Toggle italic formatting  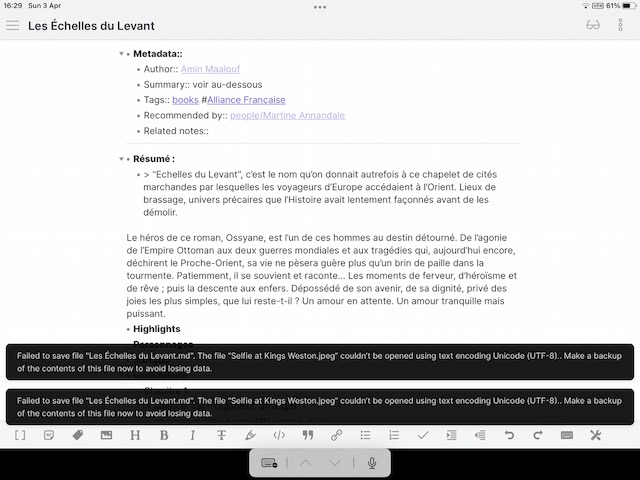tap(193, 435)
